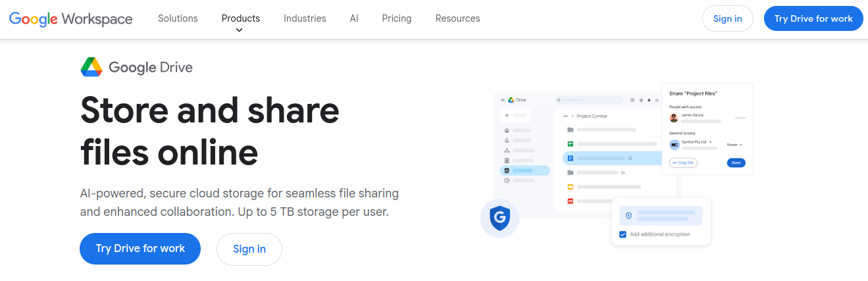Click the blue Docs file icon

pyautogui.click(x=571, y=158)
